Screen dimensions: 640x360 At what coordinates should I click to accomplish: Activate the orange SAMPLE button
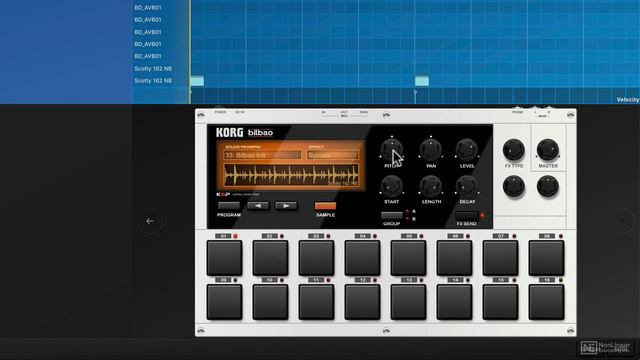click(325, 206)
